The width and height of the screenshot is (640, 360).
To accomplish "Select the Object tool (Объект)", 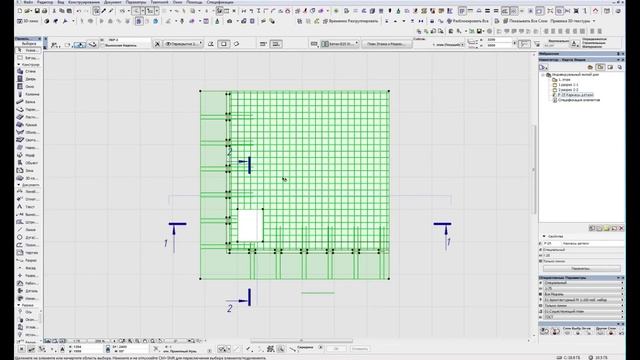I will pos(28,163).
